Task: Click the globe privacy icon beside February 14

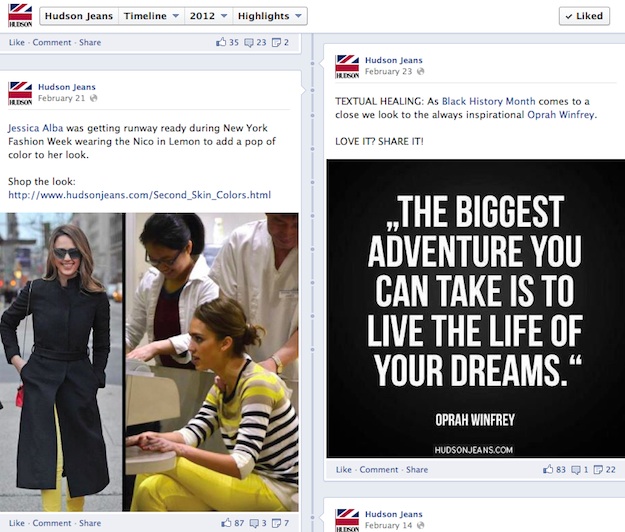Action: pyautogui.click(x=420, y=525)
